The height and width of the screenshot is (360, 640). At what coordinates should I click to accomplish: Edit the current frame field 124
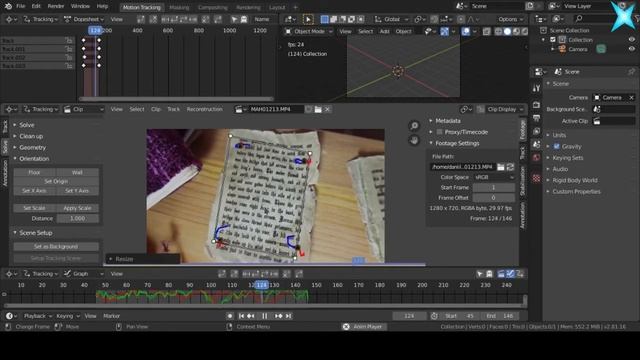409,316
